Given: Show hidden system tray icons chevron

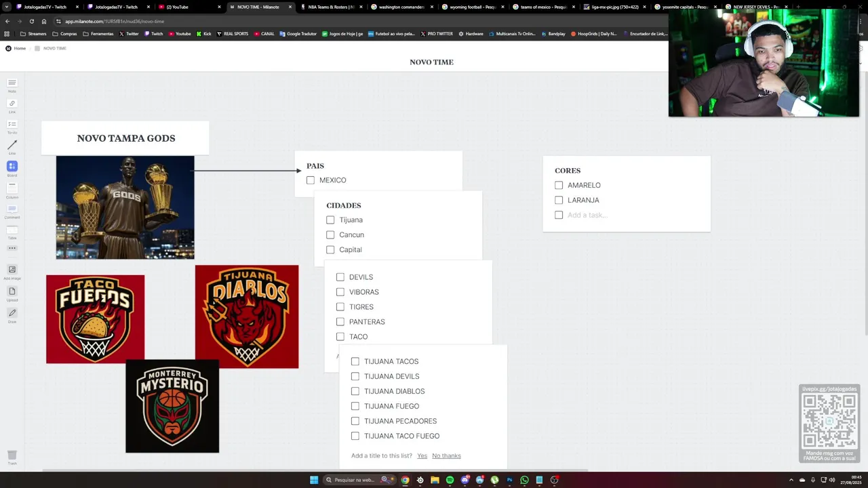Looking at the screenshot, I should point(791,480).
